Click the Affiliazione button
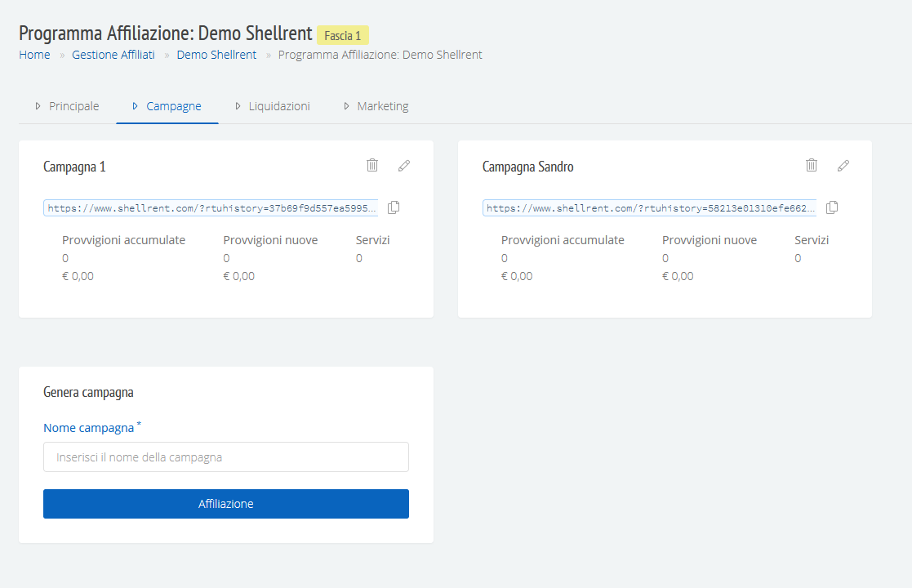912x588 pixels. coord(225,504)
